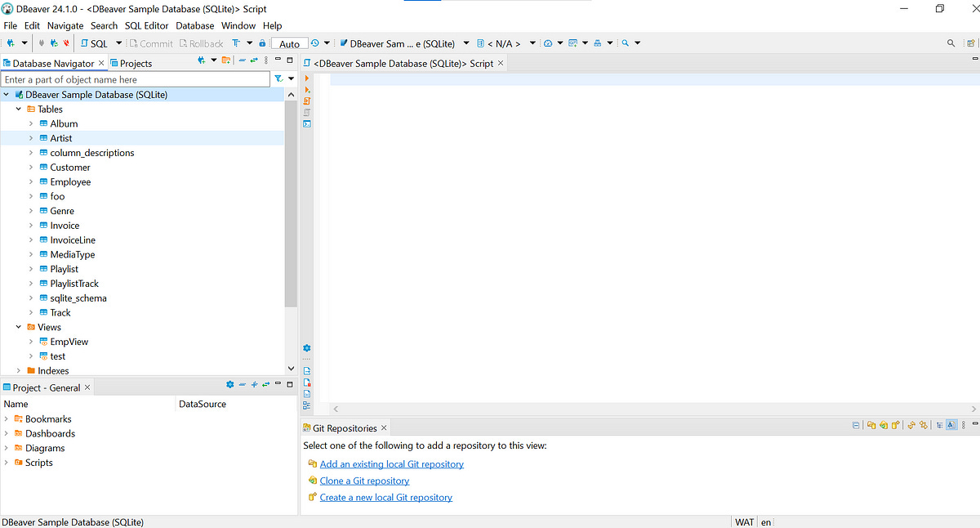Open the transaction log clock icon

pos(314,43)
